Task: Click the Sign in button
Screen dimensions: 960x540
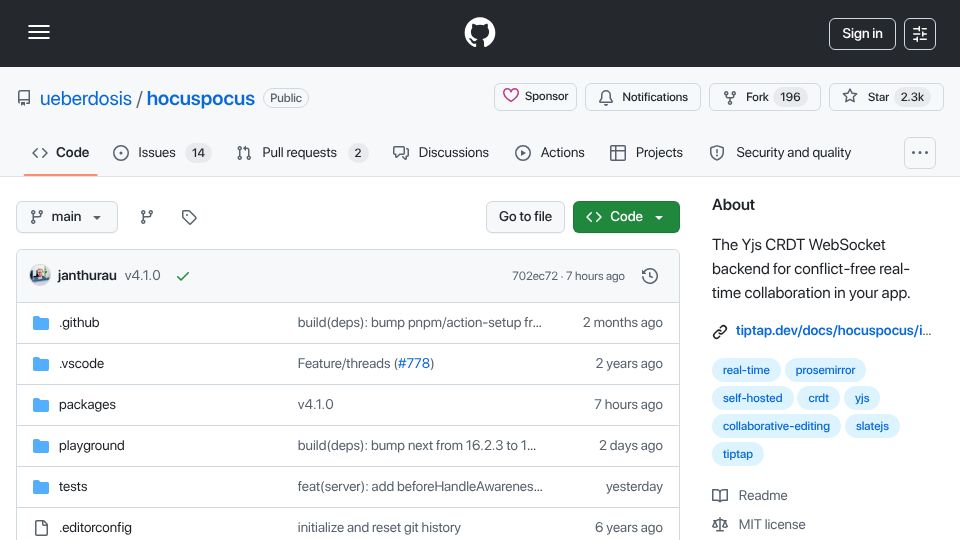Action: tap(862, 34)
